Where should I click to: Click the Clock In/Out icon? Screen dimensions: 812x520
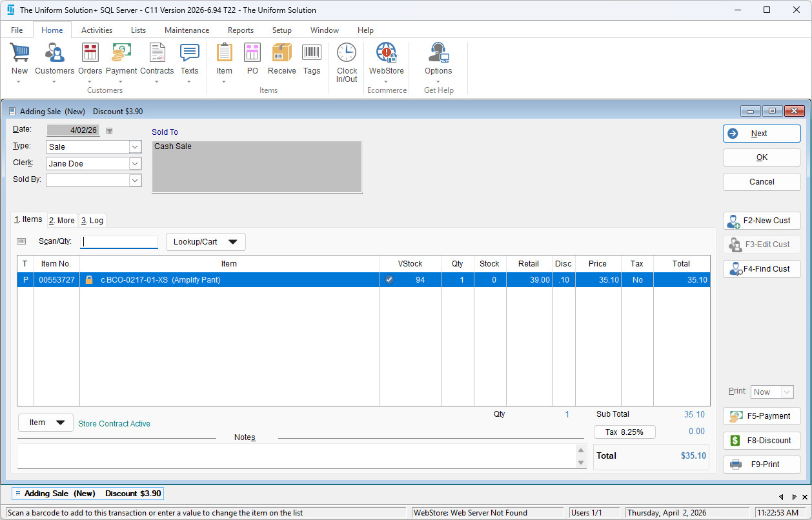(347, 54)
